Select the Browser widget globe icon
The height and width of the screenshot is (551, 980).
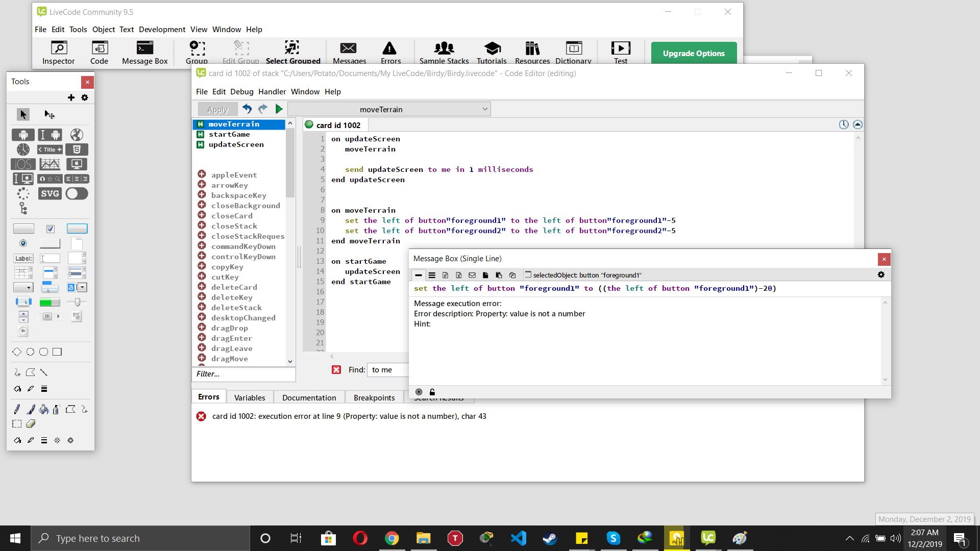tap(77, 135)
